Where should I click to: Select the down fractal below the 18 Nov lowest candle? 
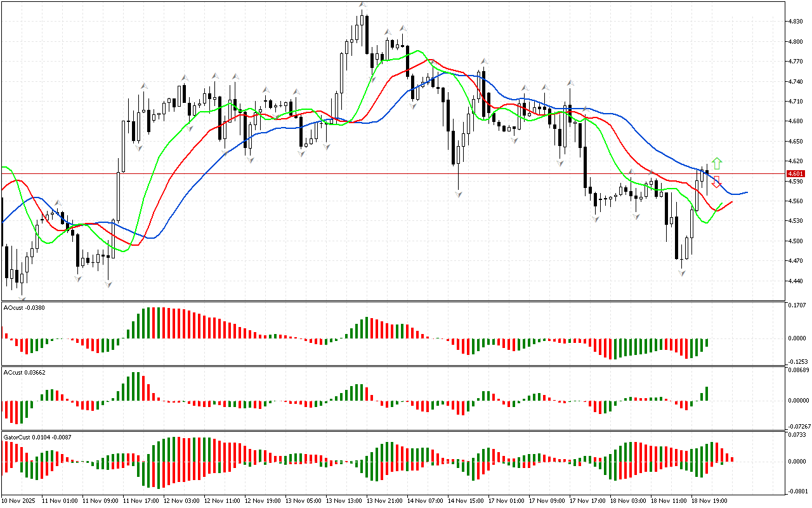pyautogui.click(x=682, y=272)
